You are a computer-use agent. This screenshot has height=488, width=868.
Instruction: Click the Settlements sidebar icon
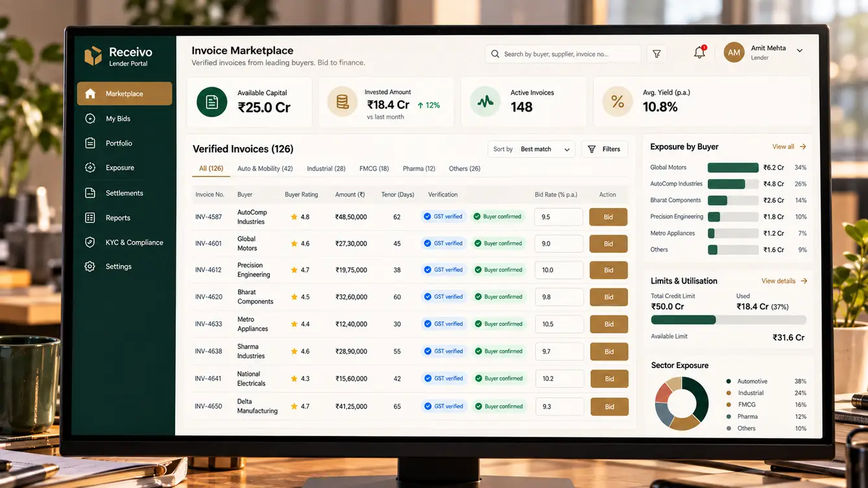pyautogui.click(x=91, y=193)
